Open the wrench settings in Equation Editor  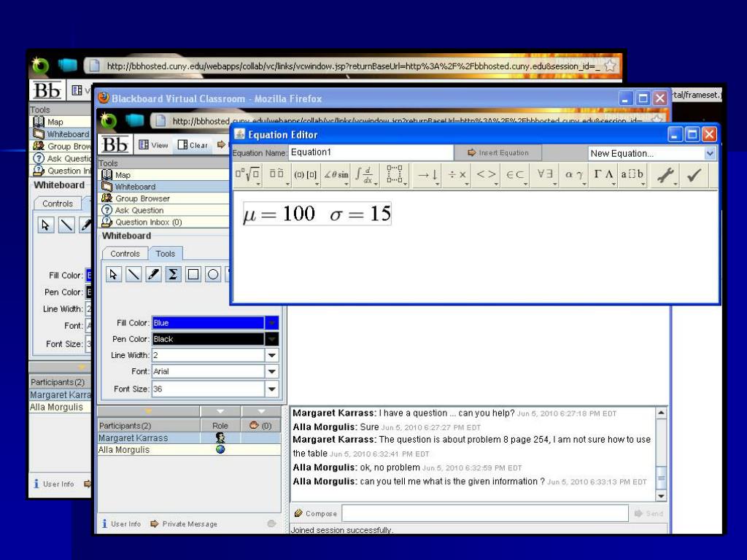click(x=665, y=175)
